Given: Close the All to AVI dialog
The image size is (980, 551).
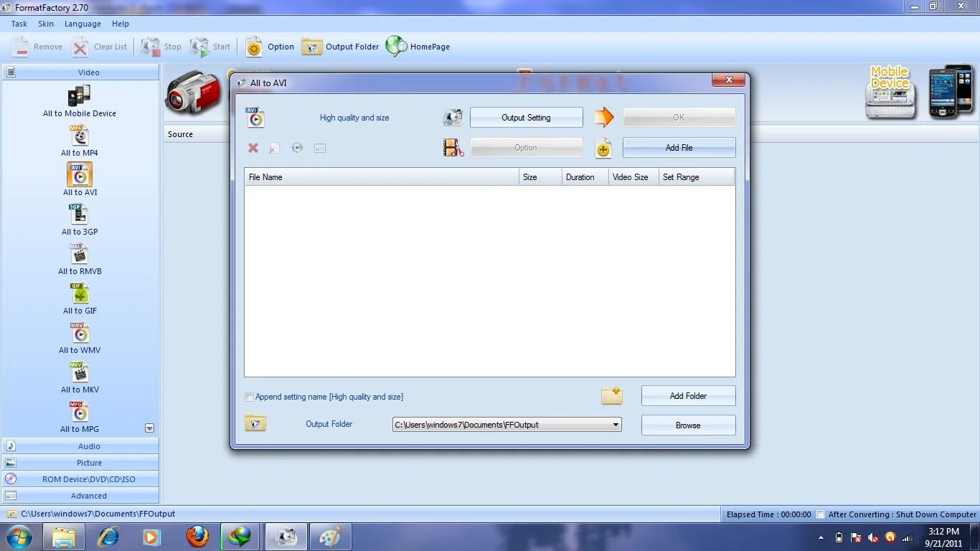Looking at the screenshot, I should click(x=728, y=80).
